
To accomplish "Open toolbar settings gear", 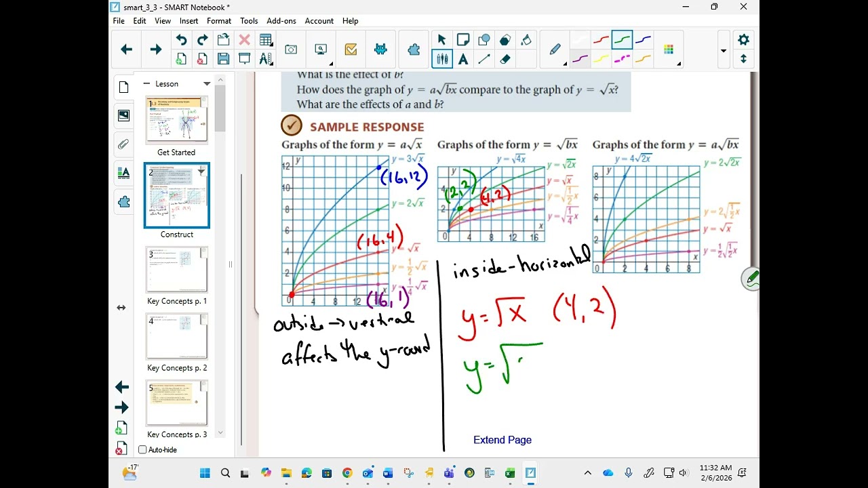I will click(743, 40).
